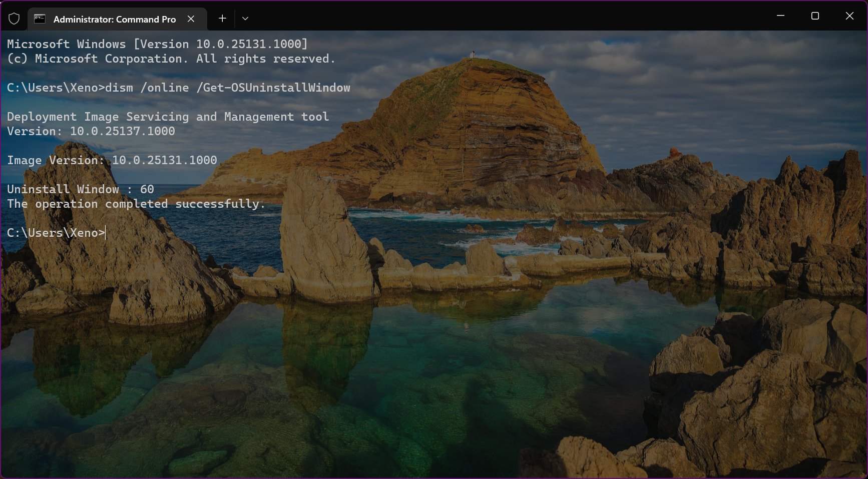
Task: Close the Administrator: Command Prompt tab
Action: click(192, 19)
